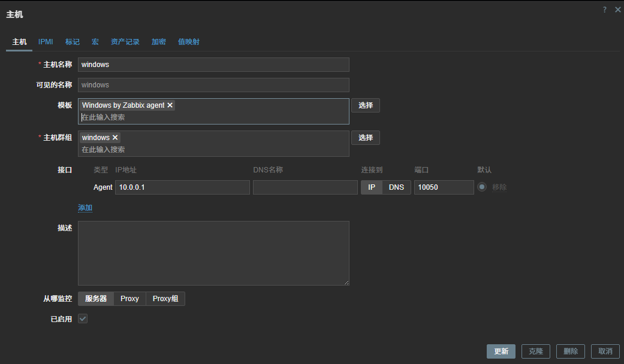
Task: Click the 克隆 button
Action: (535, 351)
